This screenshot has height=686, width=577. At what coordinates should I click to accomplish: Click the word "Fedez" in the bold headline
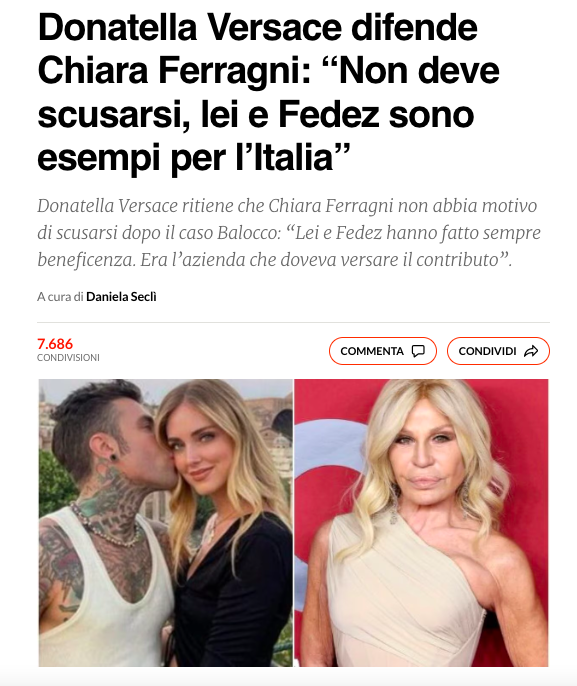point(329,114)
